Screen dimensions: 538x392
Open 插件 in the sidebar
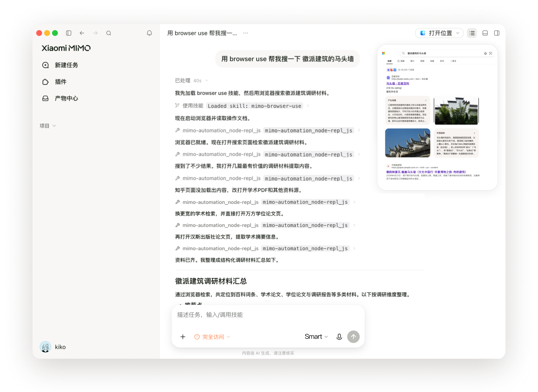click(x=54, y=82)
